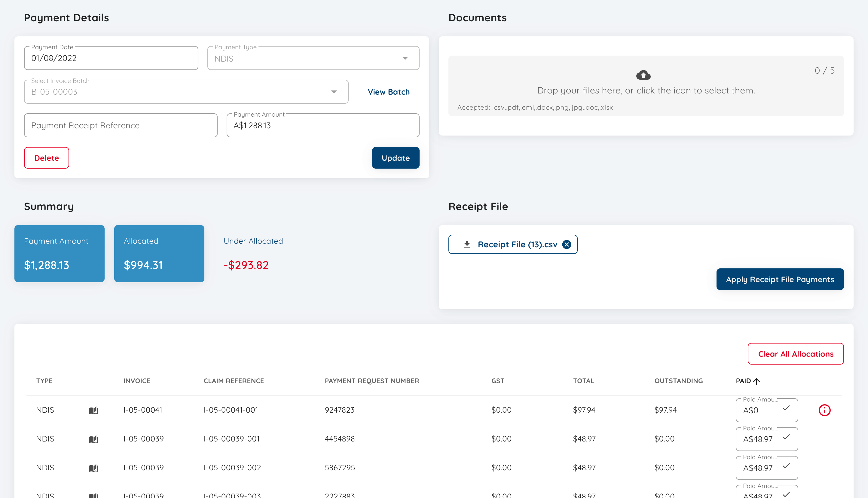Open the invoice details for I-05-00041

pos(143,410)
